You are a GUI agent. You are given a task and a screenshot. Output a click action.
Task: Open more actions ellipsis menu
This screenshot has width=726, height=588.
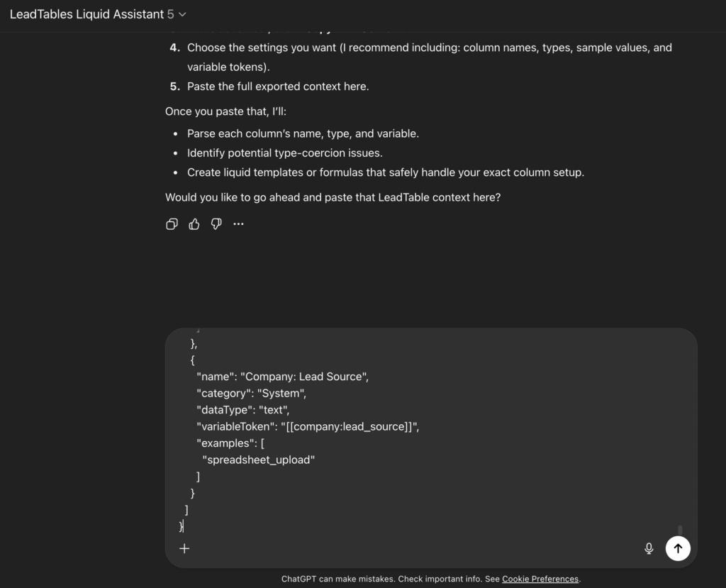[x=238, y=224]
